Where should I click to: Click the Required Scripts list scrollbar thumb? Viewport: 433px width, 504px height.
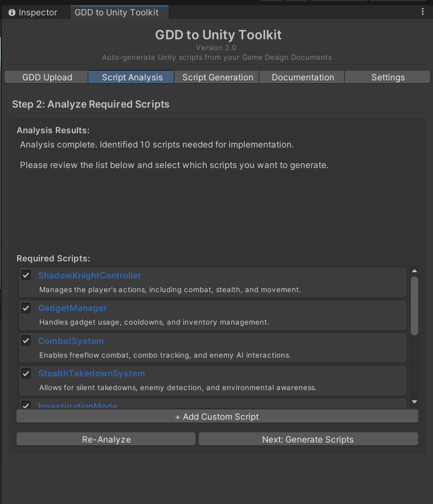coord(414,305)
